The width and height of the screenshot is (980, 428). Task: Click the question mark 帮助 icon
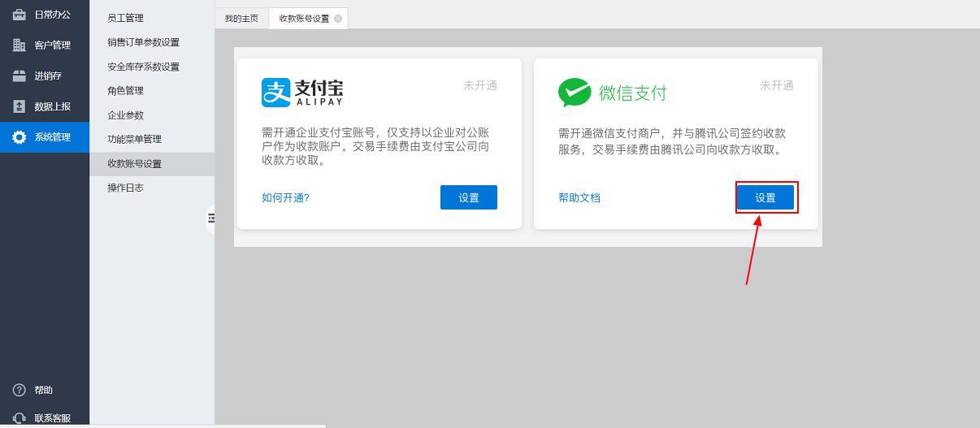point(20,390)
